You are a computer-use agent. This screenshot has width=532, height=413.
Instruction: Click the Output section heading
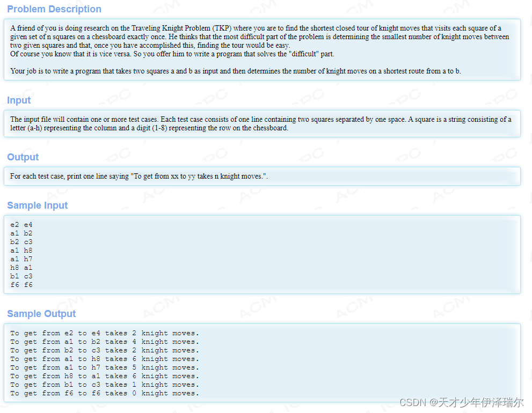point(23,157)
